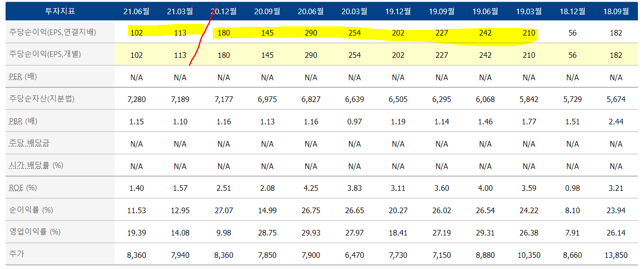644x269 pixels.
Task: Click the PBR value 1.77
Action: [x=529, y=122]
